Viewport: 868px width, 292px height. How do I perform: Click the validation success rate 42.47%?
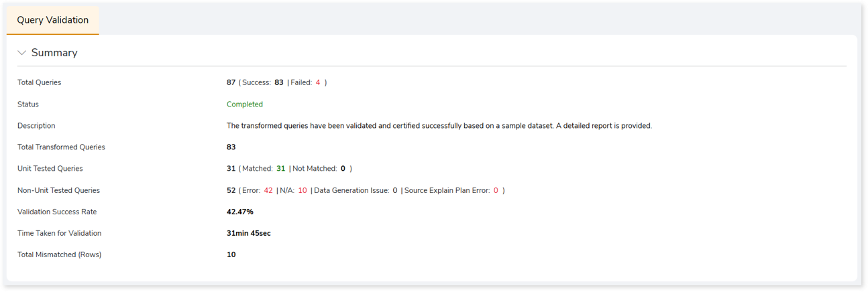240,212
